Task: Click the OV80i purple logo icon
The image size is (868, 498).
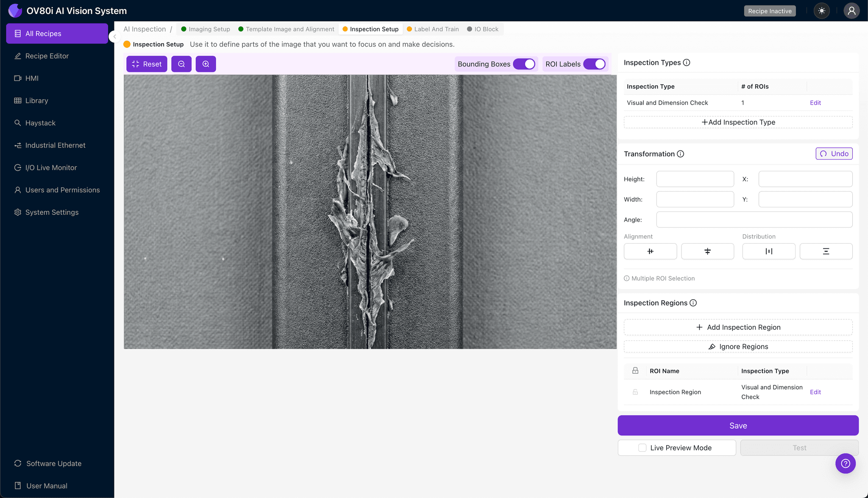Action: (15, 11)
